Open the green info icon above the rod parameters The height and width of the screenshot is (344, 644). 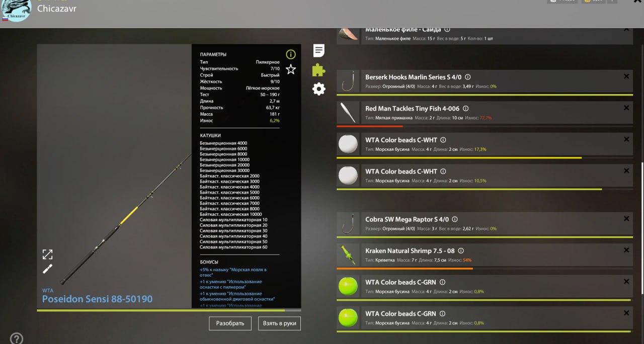point(291,54)
